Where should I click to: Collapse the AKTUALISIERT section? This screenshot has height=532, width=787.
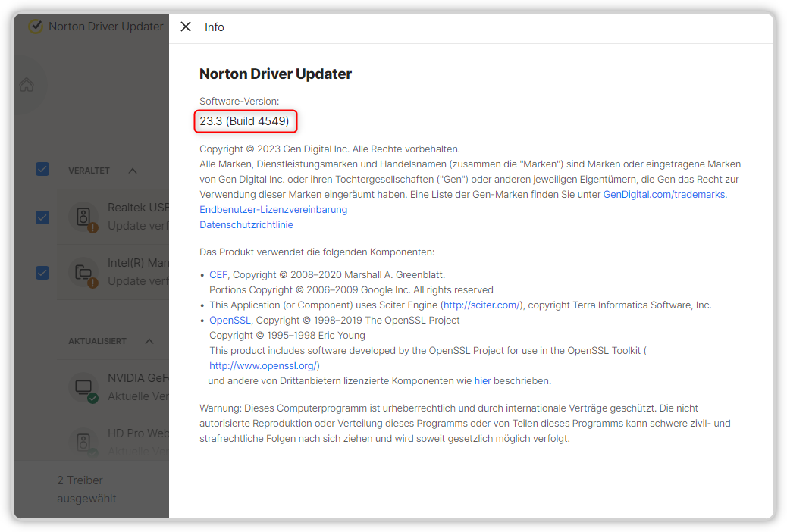tap(149, 341)
